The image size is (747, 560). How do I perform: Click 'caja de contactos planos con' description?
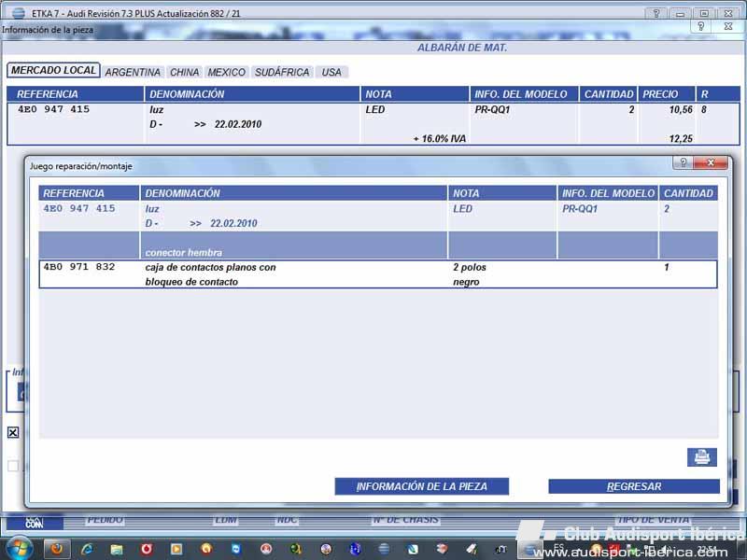click(x=211, y=267)
